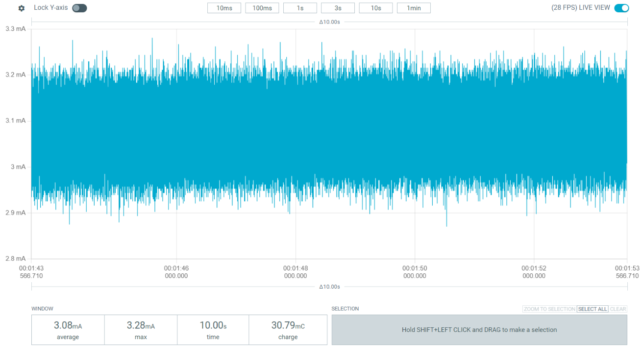Viewport: 644px width, 346px height.
Task: Choose the 3s time window
Action: tap(338, 8)
